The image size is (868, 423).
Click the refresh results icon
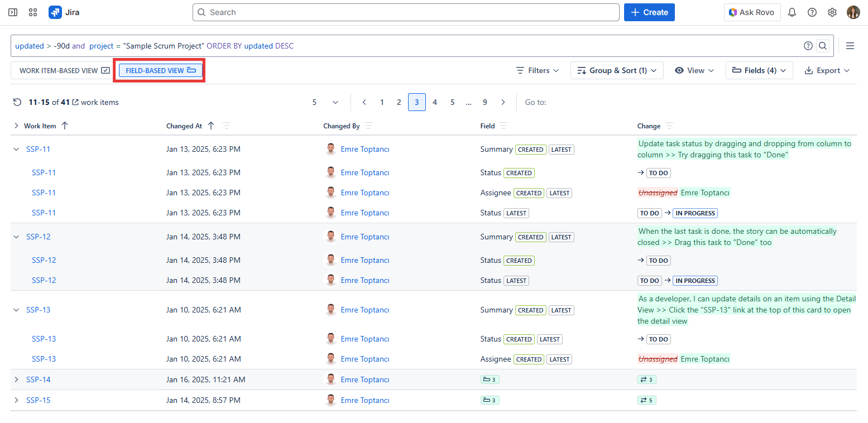(x=17, y=102)
